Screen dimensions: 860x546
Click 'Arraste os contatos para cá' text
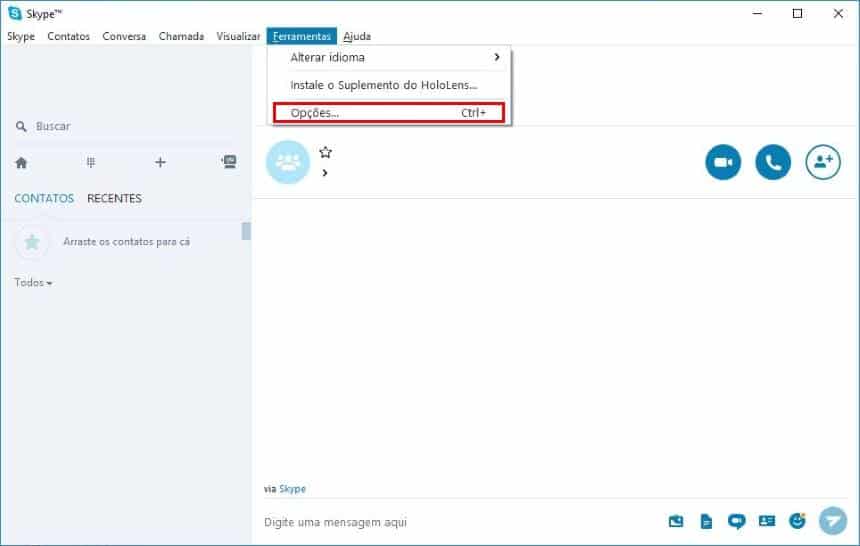(127, 241)
